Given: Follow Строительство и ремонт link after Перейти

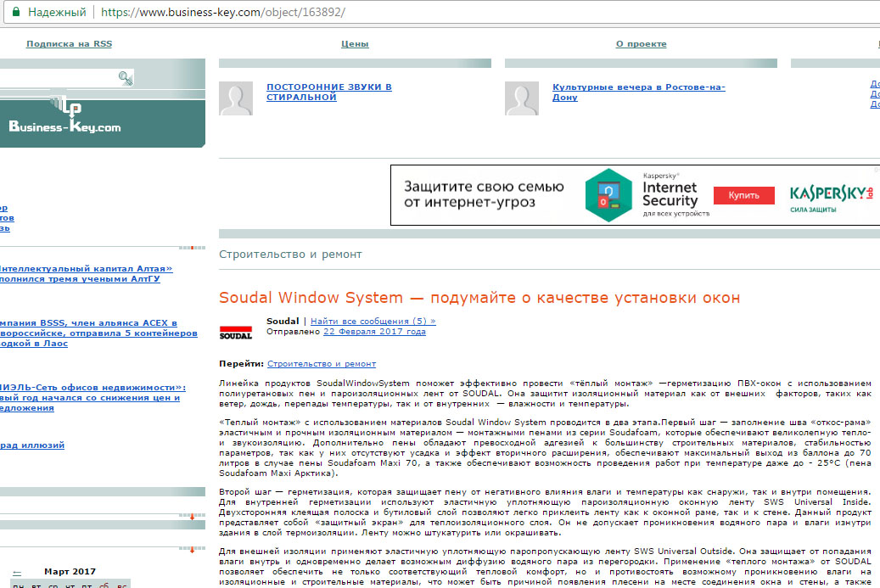Looking at the screenshot, I should coord(322,363).
